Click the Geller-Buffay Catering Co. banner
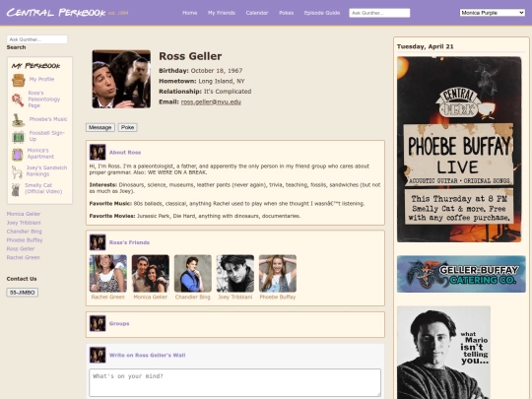The height and width of the screenshot is (399, 532). pyautogui.click(x=461, y=274)
